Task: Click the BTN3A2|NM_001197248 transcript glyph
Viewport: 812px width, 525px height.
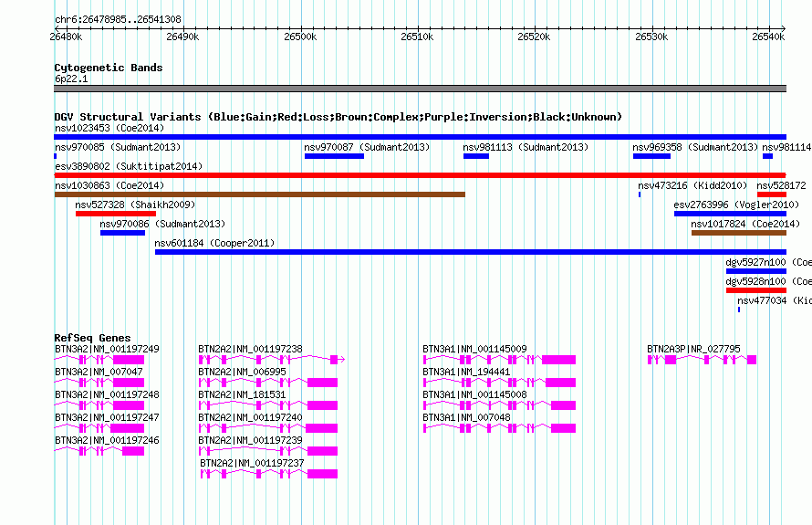Action: pos(99,405)
